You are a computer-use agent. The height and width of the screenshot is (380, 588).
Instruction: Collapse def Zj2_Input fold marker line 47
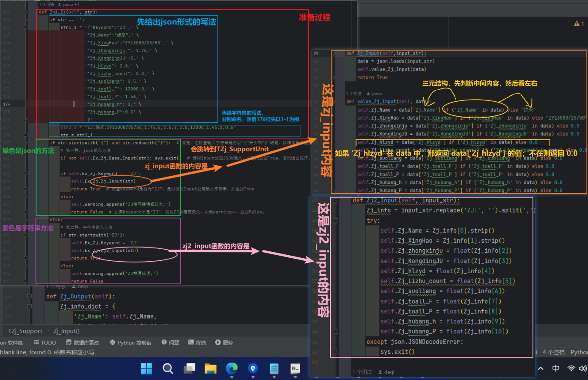point(336,200)
